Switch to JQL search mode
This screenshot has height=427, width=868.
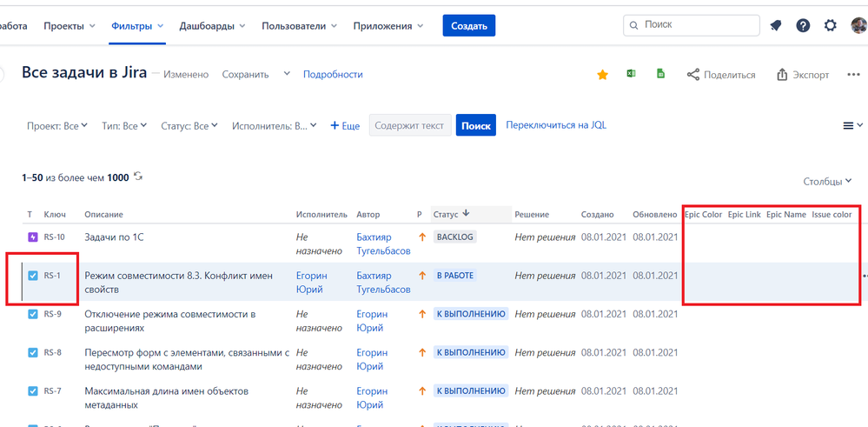[x=556, y=125]
